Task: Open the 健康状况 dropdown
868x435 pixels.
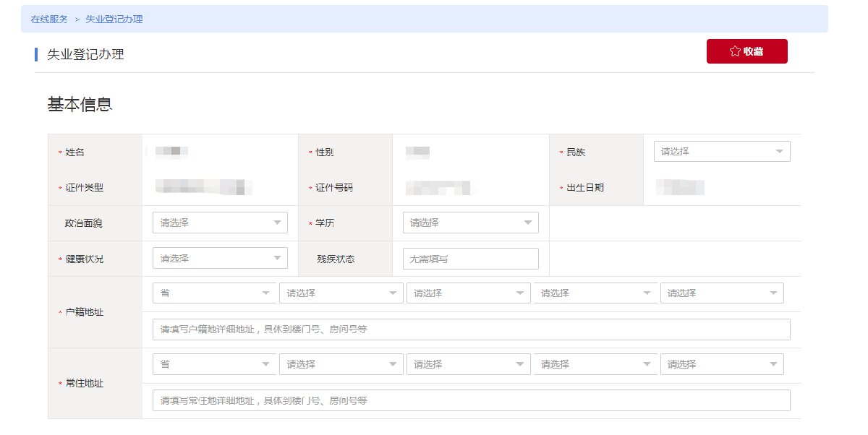Action: [x=220, y=258]
